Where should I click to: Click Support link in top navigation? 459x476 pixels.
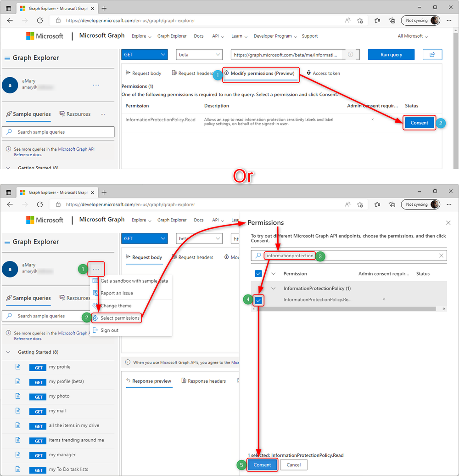click(x=309, y=36)
